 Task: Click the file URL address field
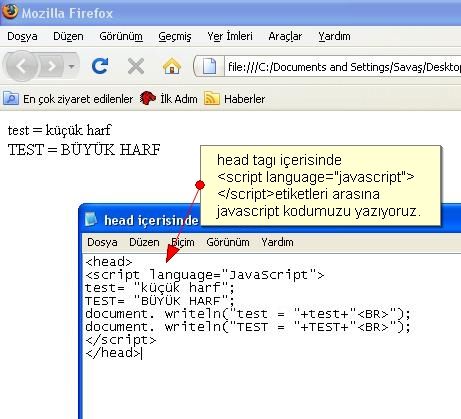coord(343,67)
